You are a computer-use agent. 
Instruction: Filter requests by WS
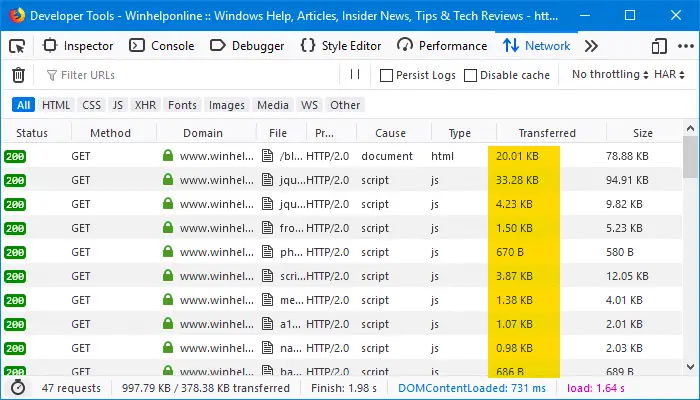[x=309, y=105]
